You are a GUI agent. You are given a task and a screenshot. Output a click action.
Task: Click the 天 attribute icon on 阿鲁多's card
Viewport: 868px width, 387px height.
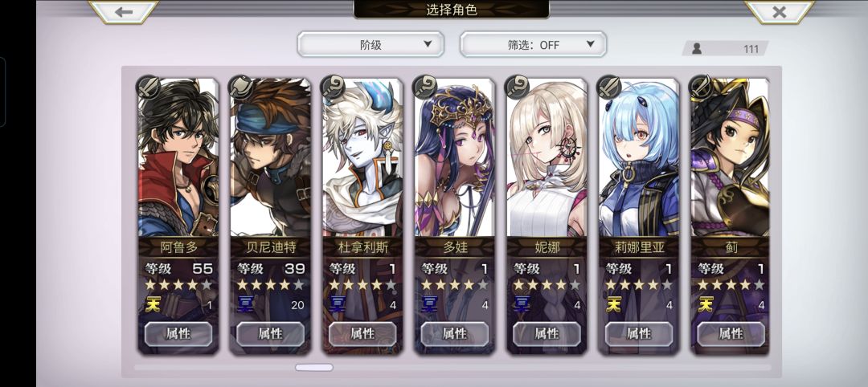[152, 304]
